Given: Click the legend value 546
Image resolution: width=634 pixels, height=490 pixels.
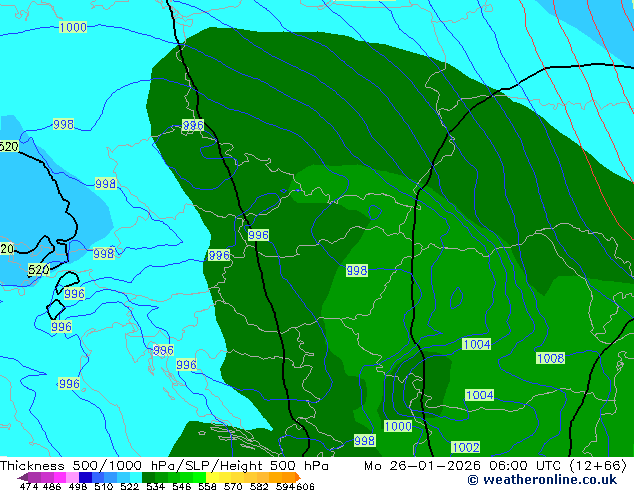Looking at the screenshot, I should 181,486.
